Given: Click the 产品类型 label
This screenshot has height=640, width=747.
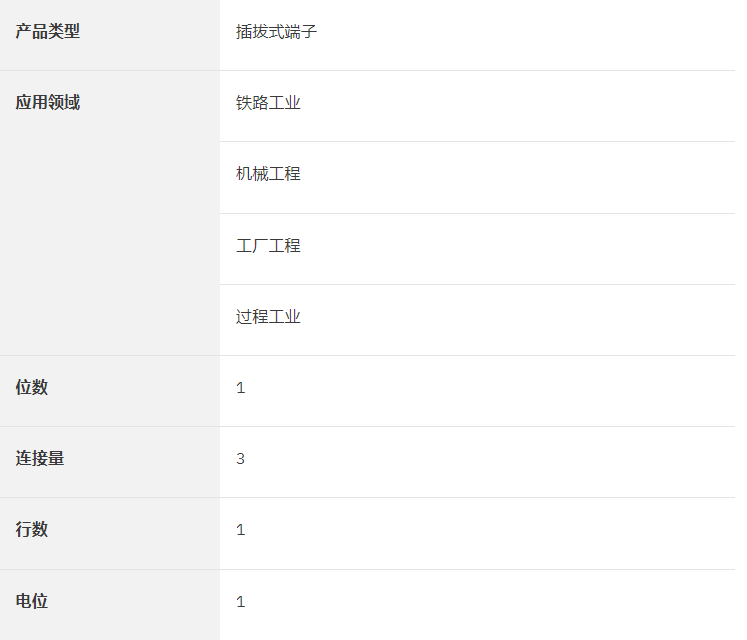Looking at the screenshot, I should pyautogui.click(x=47, y=31).
